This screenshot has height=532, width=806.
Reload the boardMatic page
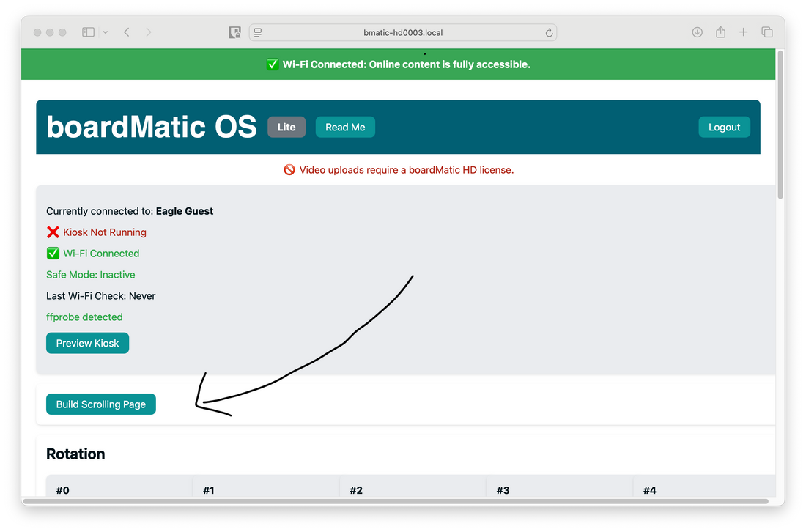[548, 32]
